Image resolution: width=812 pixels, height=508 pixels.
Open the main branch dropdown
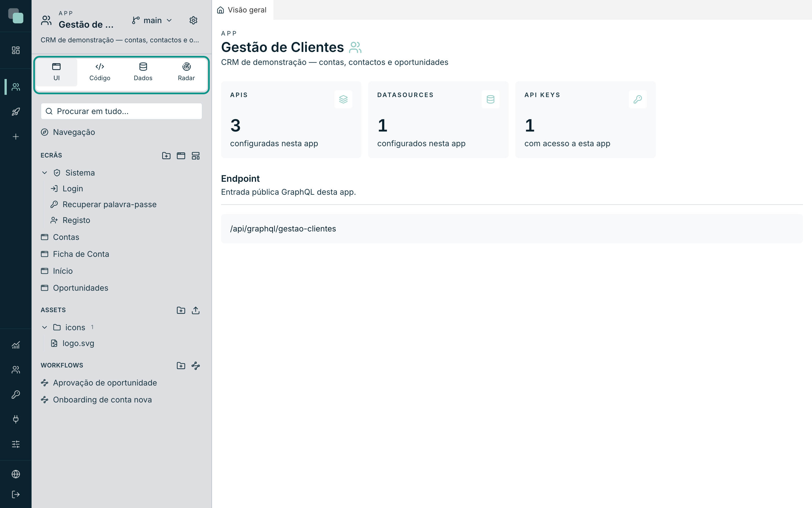[152, 21]
